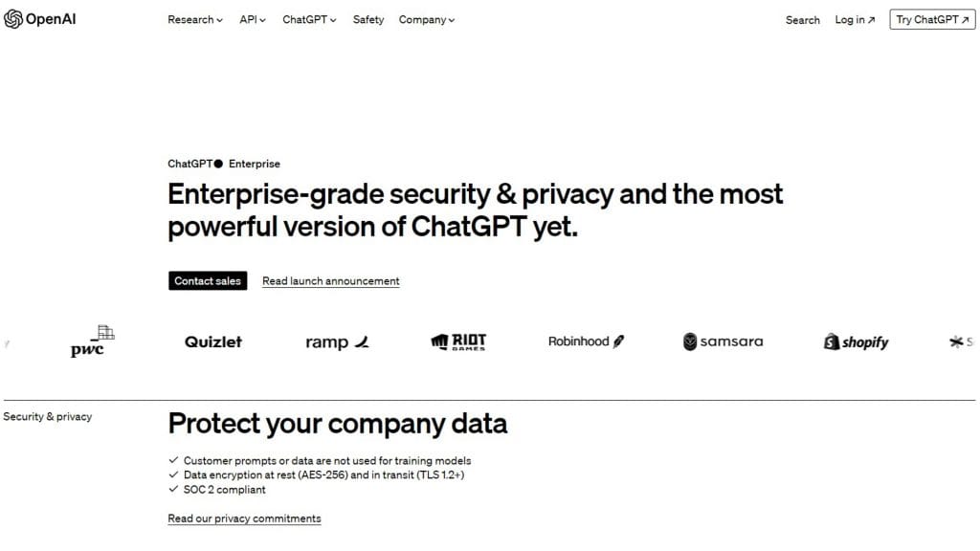Expand the Research dropdown menu
Viewport: 980px width, 551px height.
coord(195,19)
